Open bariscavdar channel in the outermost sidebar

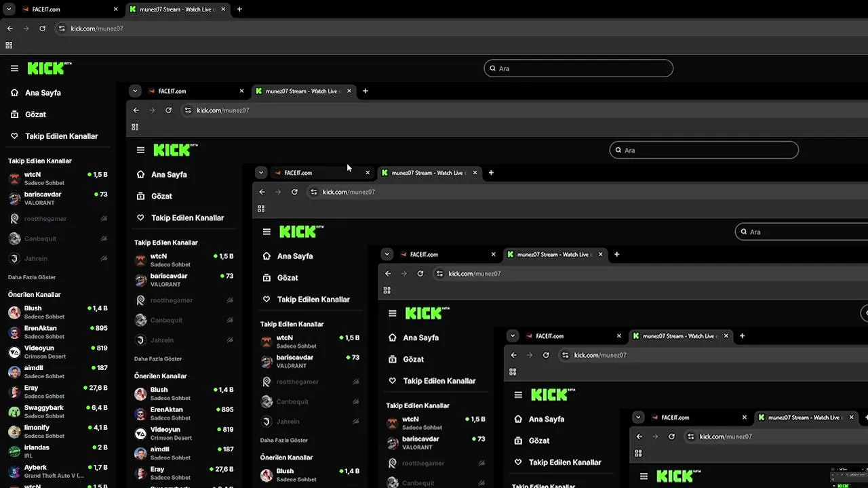tap(58, 199)
